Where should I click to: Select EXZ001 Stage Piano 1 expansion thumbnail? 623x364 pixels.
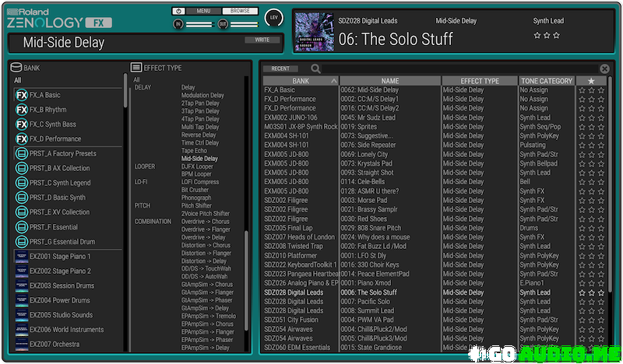[22, 257]
